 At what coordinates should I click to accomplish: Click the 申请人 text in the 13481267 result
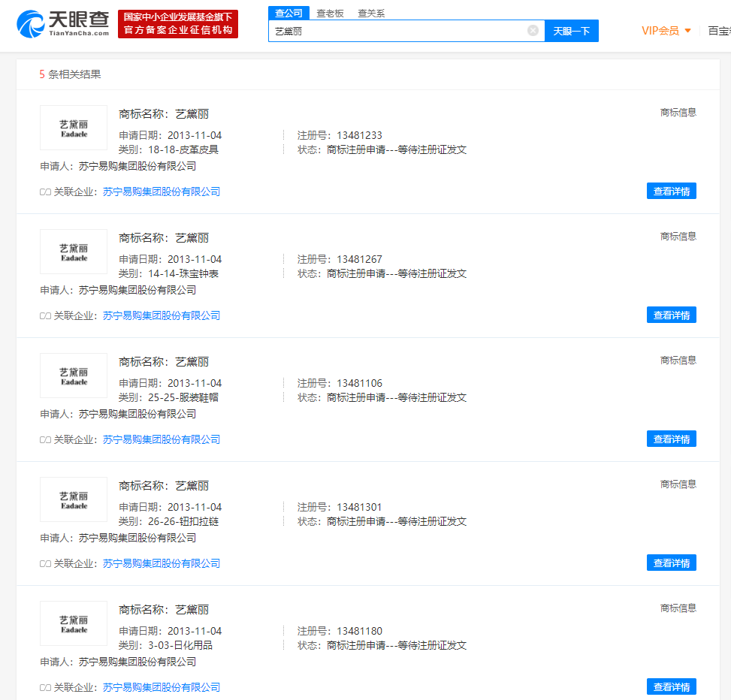pos(118,291)
